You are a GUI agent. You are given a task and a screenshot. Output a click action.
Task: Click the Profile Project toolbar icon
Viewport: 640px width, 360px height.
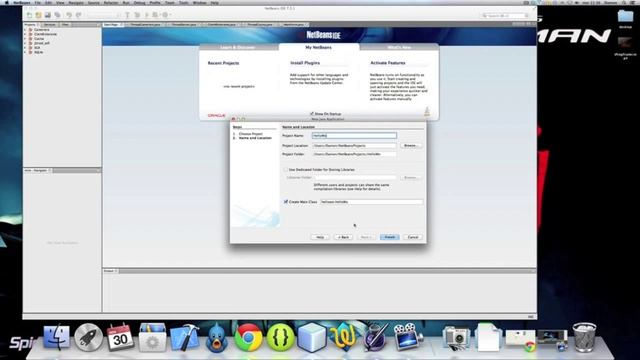click(x=165, y=15)
